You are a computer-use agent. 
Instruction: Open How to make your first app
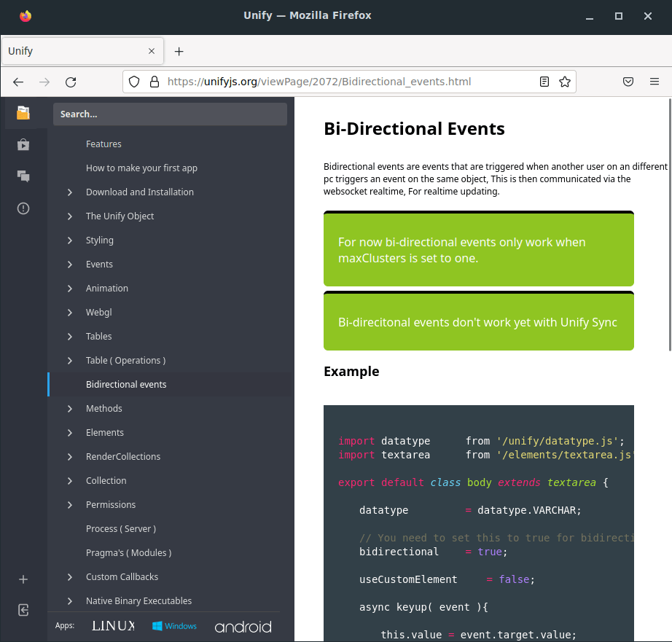pyautogui.click(x=141, y=168)
